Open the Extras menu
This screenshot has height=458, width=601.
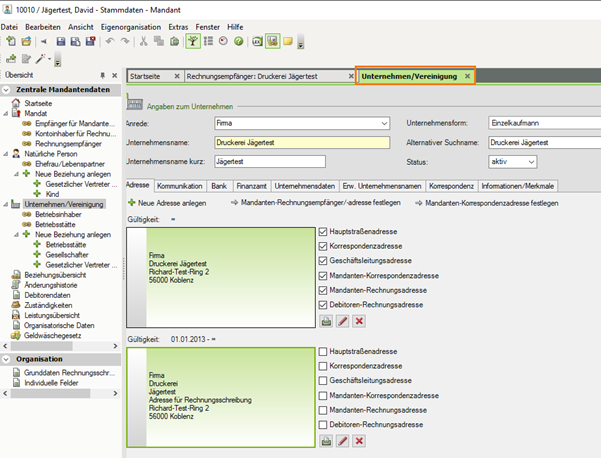coord(178,26)
